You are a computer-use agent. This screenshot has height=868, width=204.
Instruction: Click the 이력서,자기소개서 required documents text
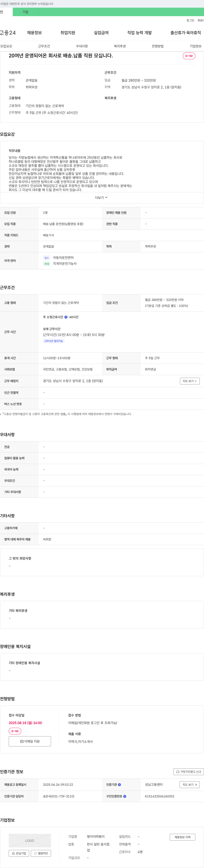(81, 742)
